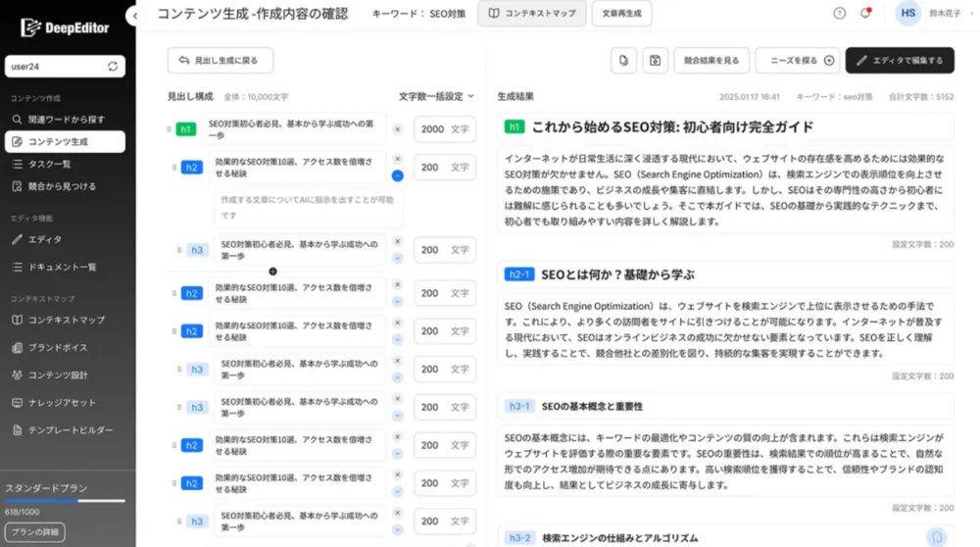Click the エディタで編集する button
Image resolution: width=980 pixels, height=547 pixels.
tap(900, 60)
